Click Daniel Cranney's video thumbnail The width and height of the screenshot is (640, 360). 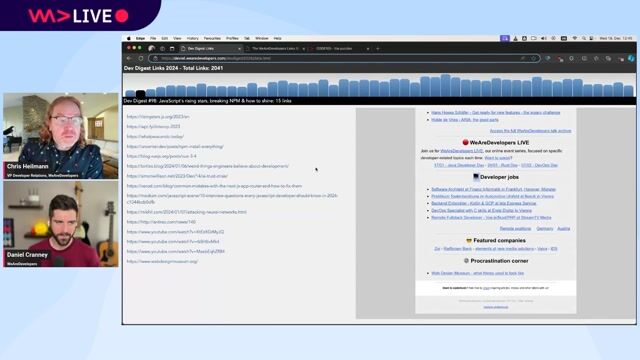pos(61,224)
